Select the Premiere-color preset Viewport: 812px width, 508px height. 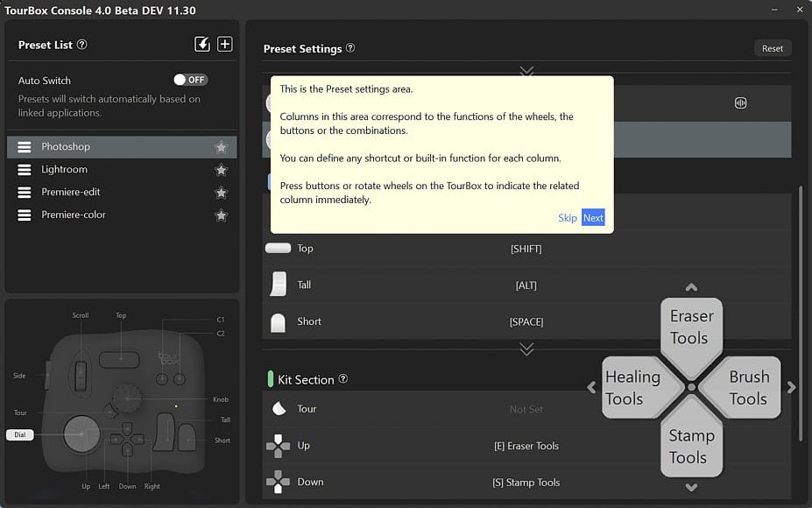(122, 215)
